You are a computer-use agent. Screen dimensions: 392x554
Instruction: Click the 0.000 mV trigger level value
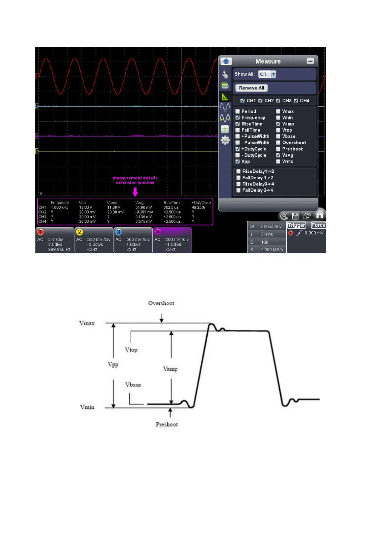[x=314, y=233]
